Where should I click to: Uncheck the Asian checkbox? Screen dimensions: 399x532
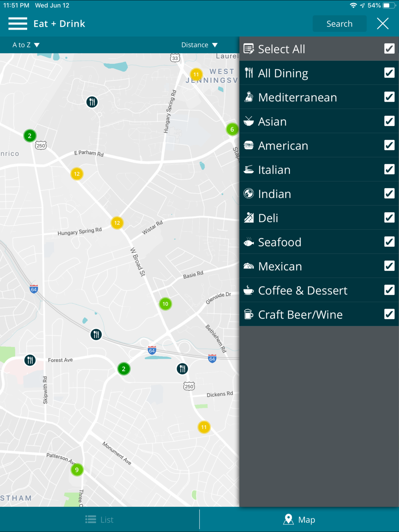pos(389,121)
